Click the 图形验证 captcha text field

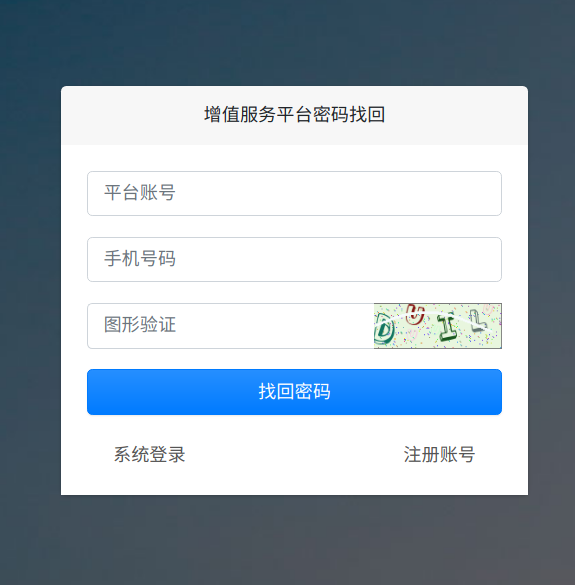231,326
